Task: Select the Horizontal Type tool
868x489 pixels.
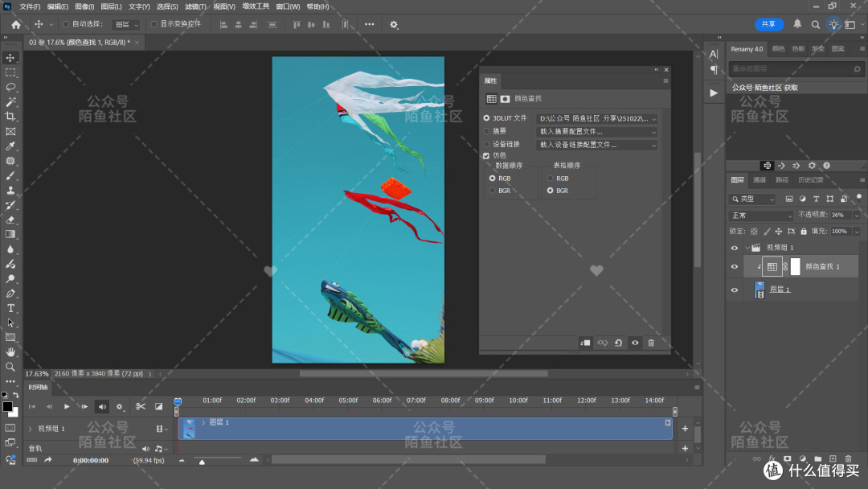Action: tap(10, 309)
